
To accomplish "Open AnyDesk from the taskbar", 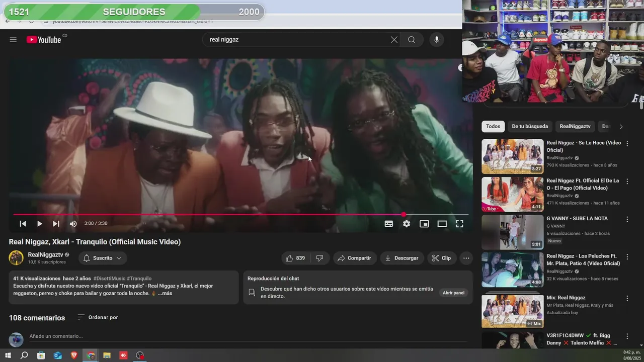I will (123, 355).
